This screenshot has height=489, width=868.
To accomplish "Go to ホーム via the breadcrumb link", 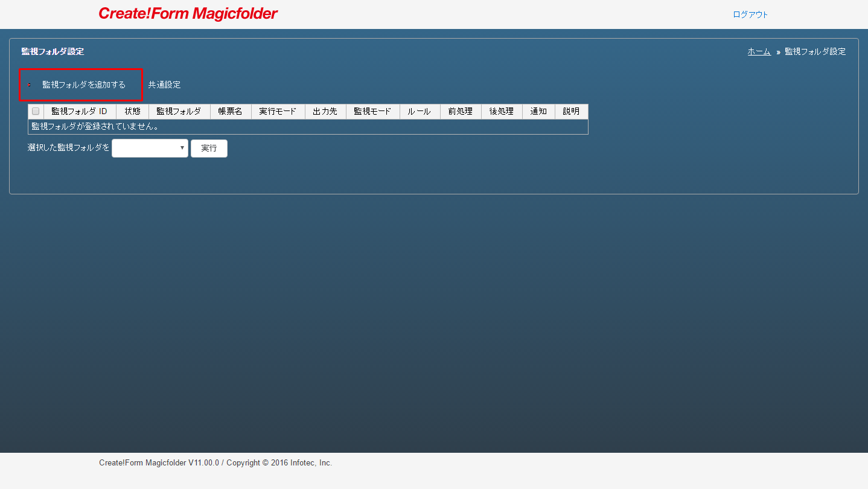I will [759, 51].
